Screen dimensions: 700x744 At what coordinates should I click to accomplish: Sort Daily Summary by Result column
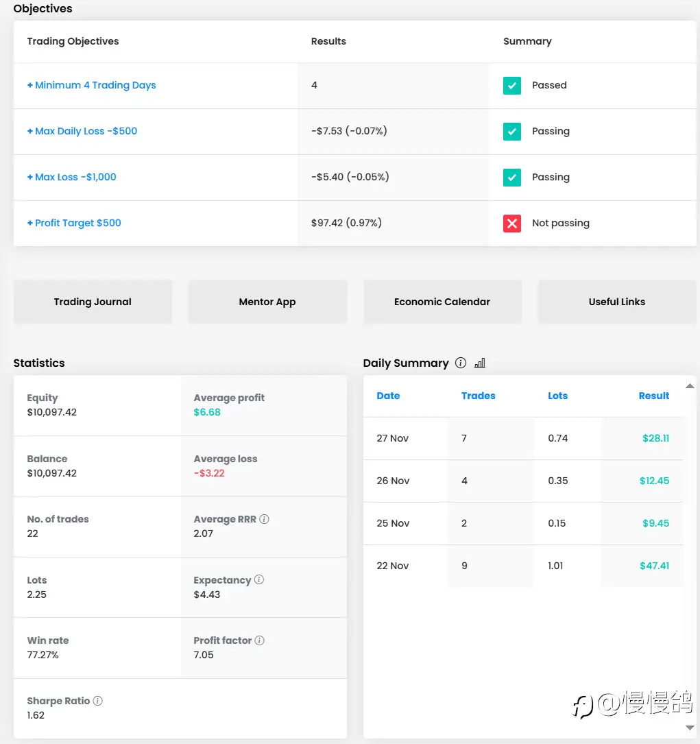click(654, 396)
